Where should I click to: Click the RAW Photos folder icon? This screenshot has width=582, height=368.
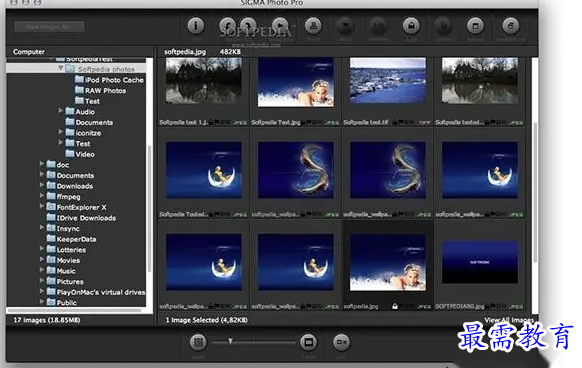(x=79, y=90)
